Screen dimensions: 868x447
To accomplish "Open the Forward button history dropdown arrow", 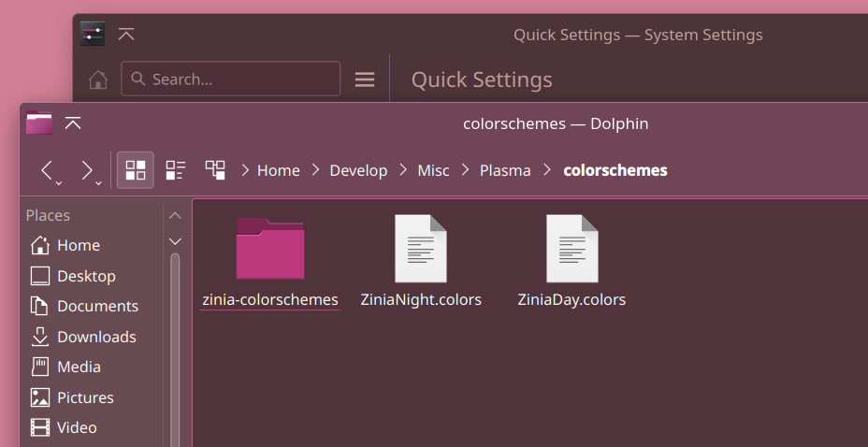I will [x=98, y=183].
